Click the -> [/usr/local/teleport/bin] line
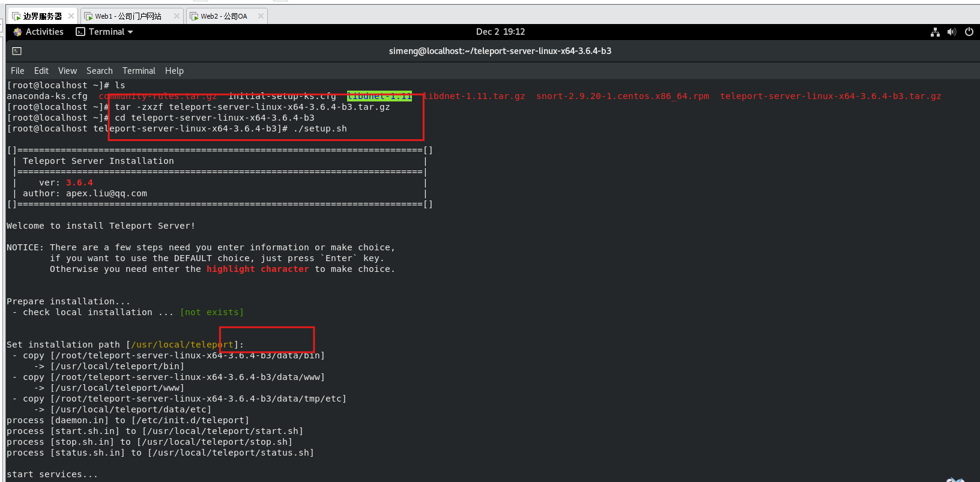This screenshot has width=980, height=482. click(x=109, y=366)
